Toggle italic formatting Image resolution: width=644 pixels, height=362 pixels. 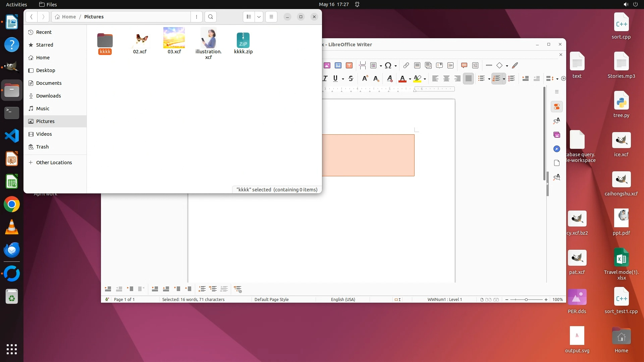325,78
